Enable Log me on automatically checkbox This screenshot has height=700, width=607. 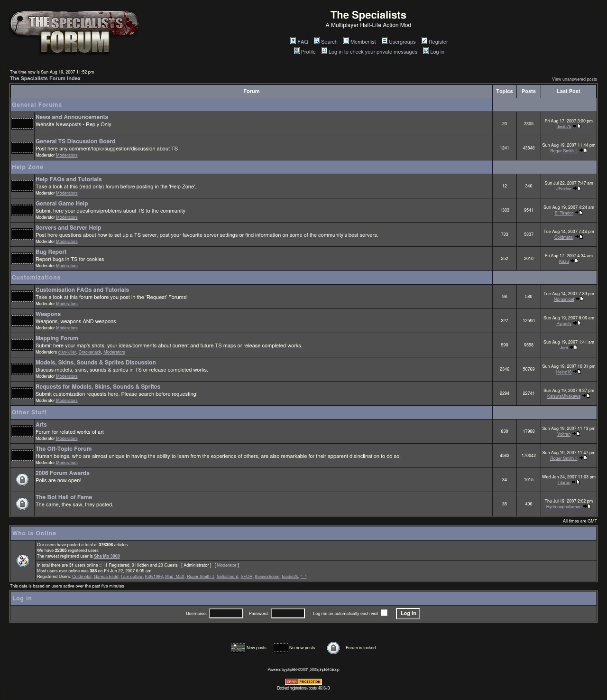click(384, 613)
